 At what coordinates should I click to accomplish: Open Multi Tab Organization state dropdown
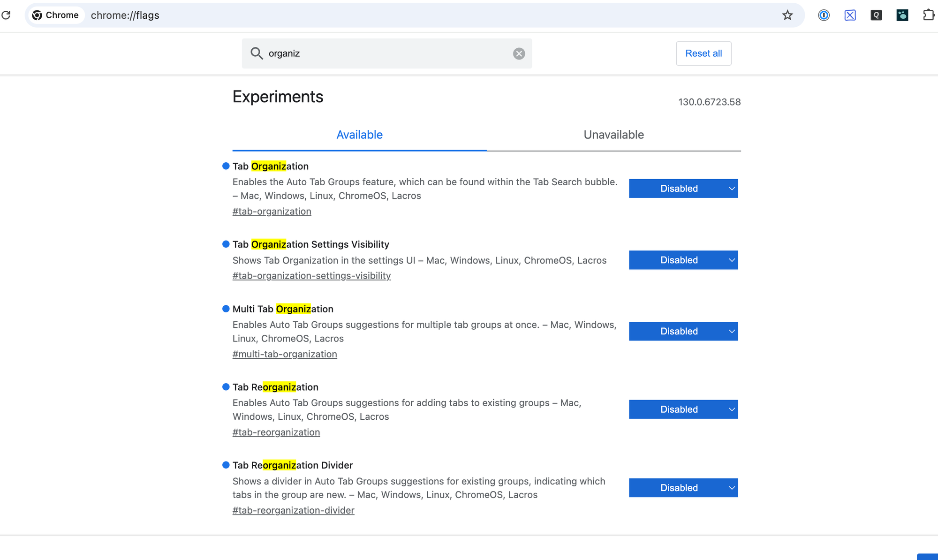click(x=683, y=331)
